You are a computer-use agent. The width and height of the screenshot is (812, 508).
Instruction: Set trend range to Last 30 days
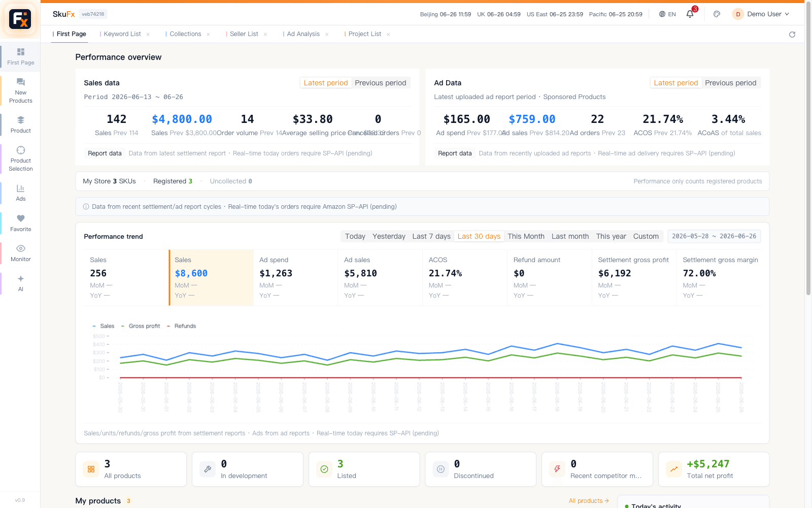[479, 236]
